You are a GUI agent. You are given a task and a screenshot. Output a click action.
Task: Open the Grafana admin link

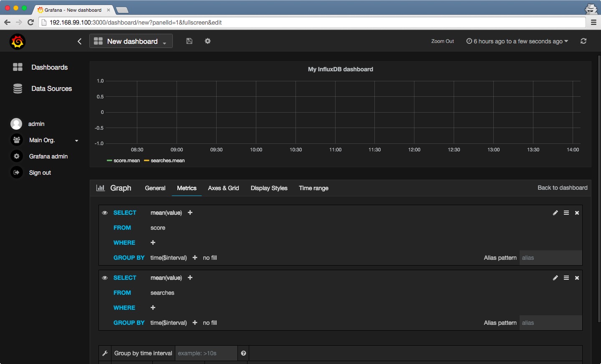pos(48,156)
